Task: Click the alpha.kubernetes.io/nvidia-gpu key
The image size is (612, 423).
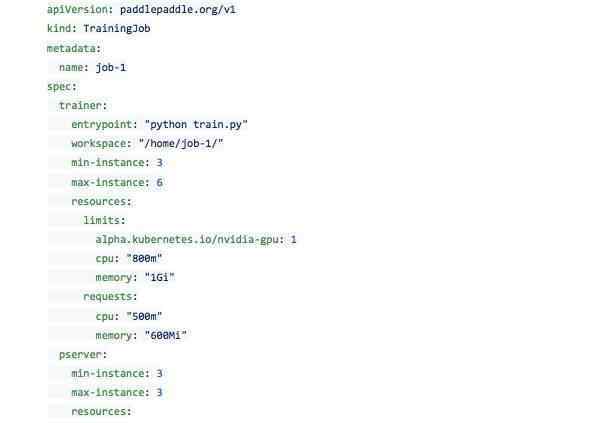Action: pyautogui.click(x=187, y=239)
